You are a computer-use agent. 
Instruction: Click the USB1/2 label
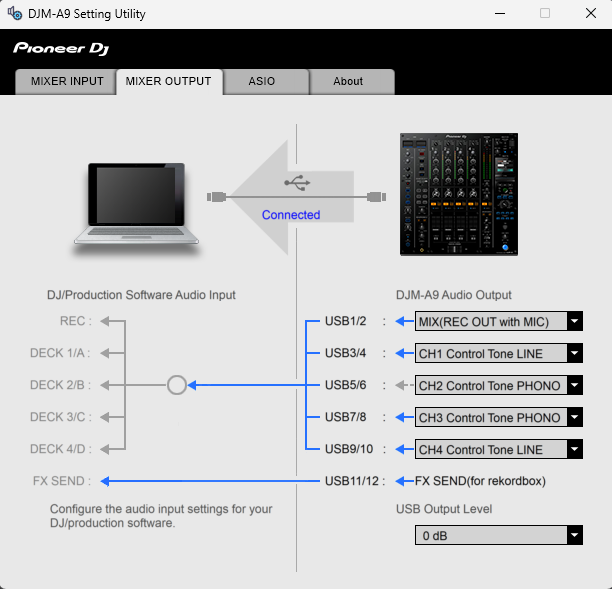(x=345, y=321)
